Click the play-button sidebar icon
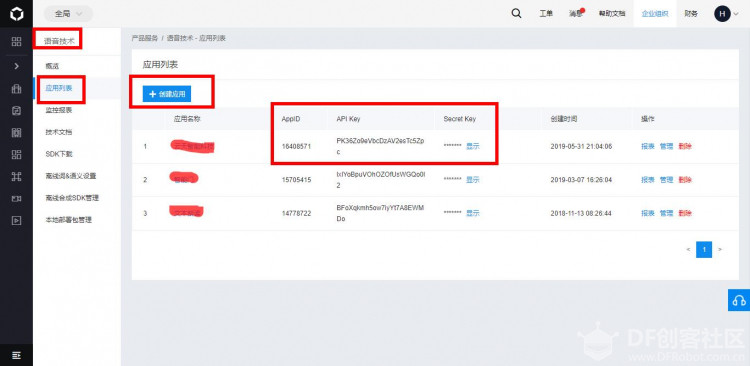This screenshot has width=750, height=366. pos(16,221)
